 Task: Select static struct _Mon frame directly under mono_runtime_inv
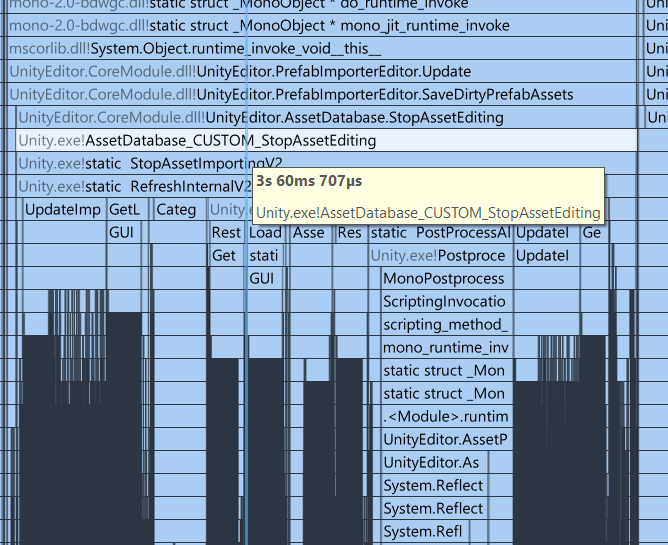pyautogui.click(x=447, y=371)
